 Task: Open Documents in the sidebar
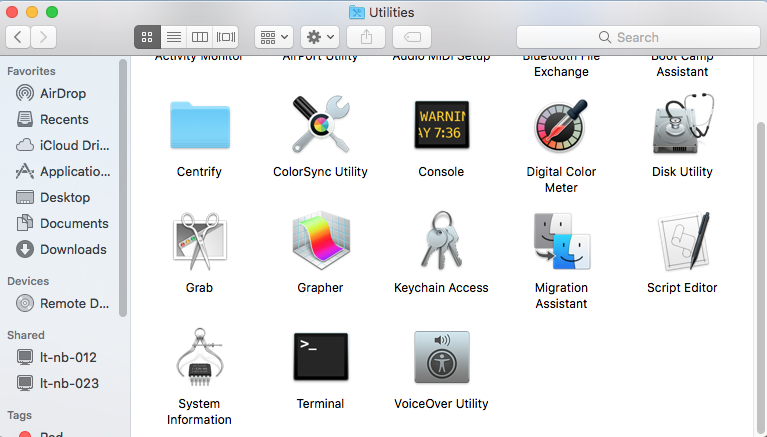(64, 223)
